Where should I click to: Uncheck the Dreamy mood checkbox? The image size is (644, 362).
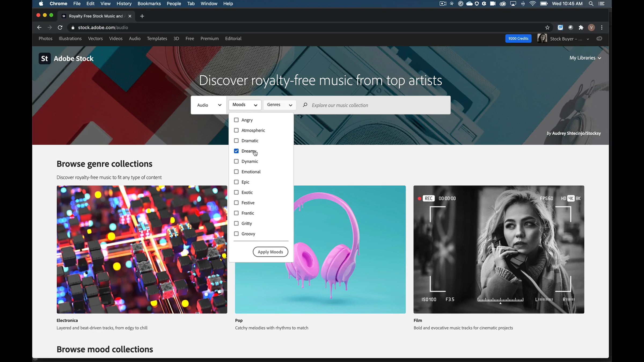236,151
